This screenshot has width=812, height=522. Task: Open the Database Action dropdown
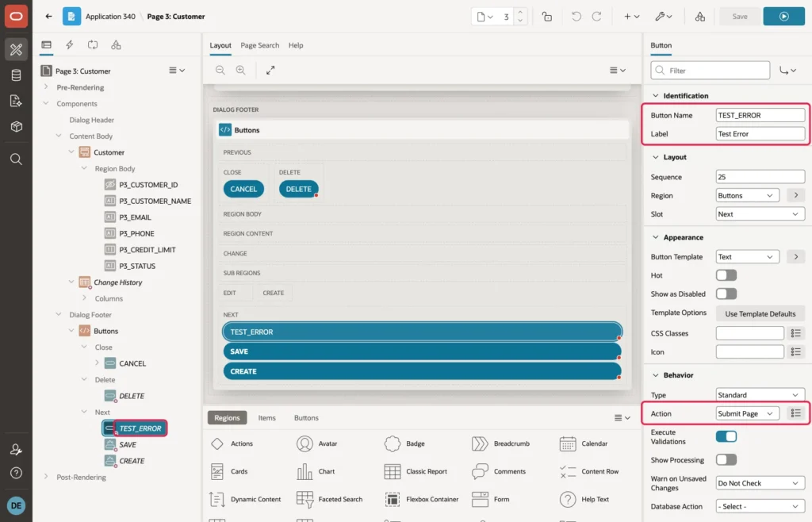[760, 506]
